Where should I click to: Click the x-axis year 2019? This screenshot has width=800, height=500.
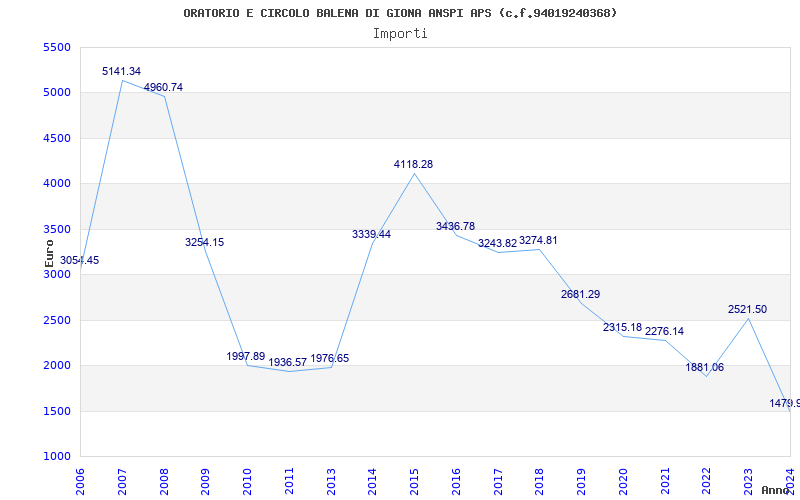point(582,482)
